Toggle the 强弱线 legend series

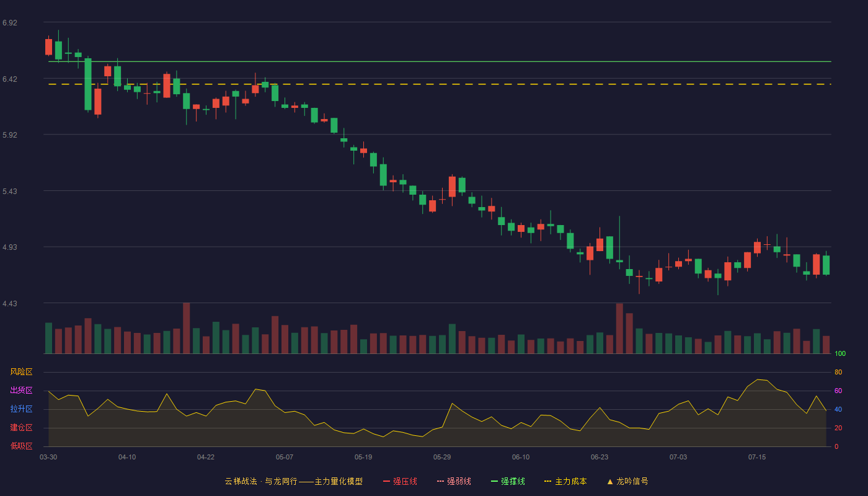click(454, 481)
